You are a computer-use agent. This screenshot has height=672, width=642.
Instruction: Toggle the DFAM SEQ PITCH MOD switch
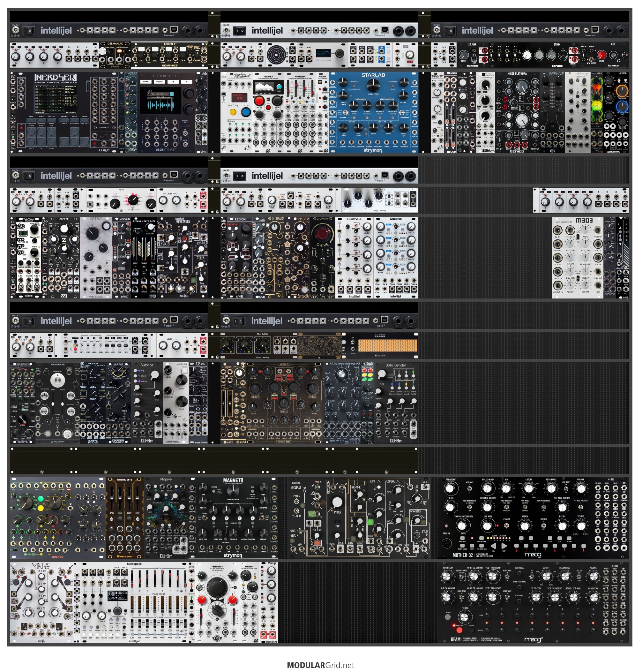coord(461,576)
